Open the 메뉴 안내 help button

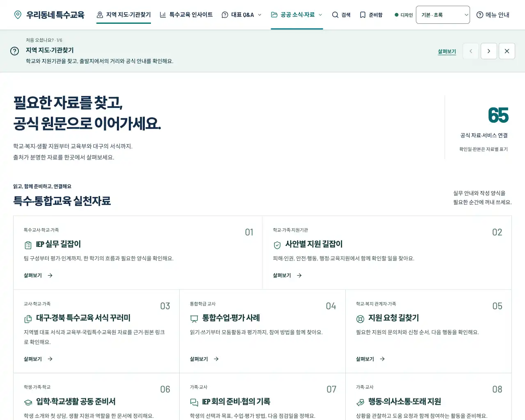(493, 15)
